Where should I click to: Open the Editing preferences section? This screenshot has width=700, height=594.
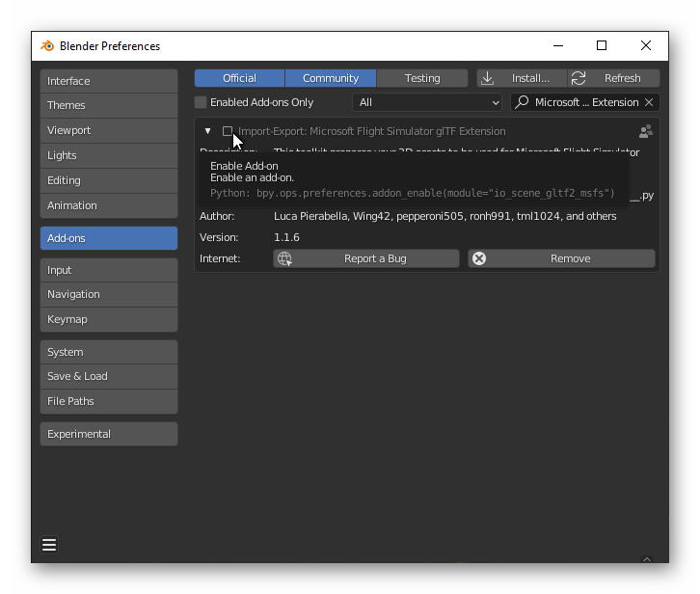pyautogui.click(x=109, y=180)
